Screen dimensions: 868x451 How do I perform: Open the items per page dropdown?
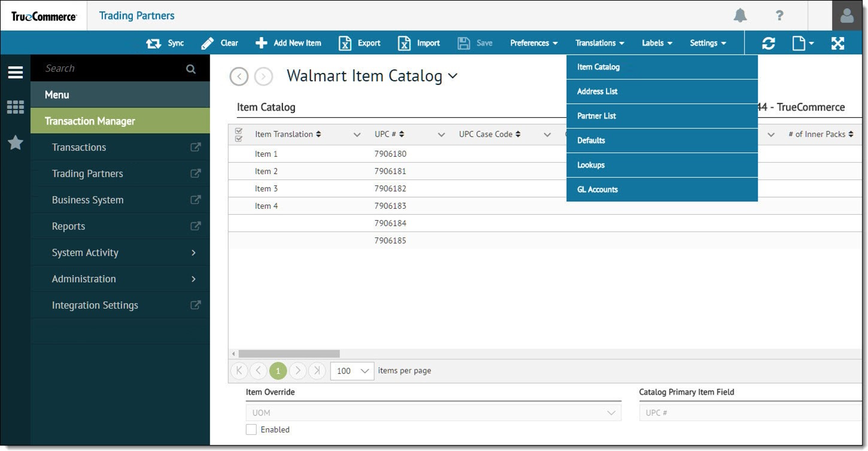[x=352, y=371]
